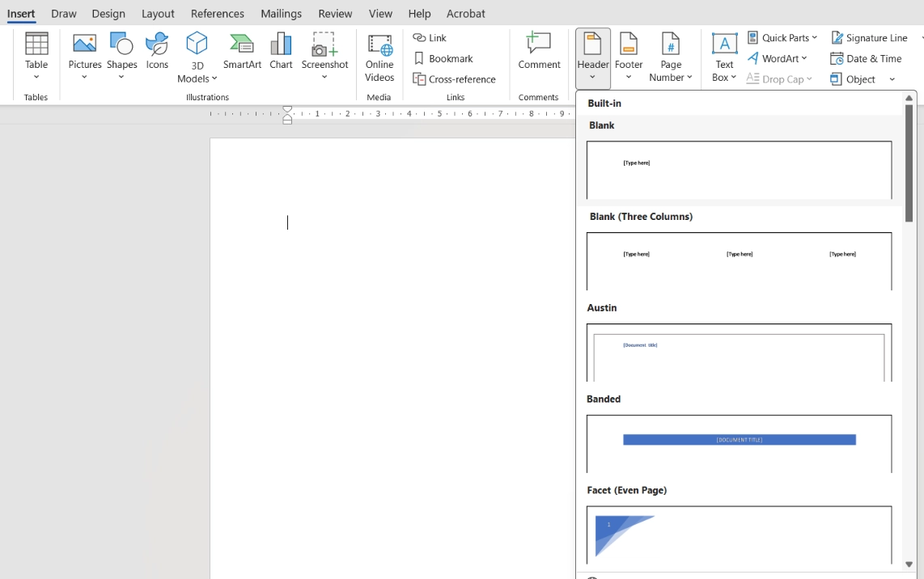This screenshot has height=579, width=924.
Task: Open the WordArt dropdown
Action: (x=777, y=58)
